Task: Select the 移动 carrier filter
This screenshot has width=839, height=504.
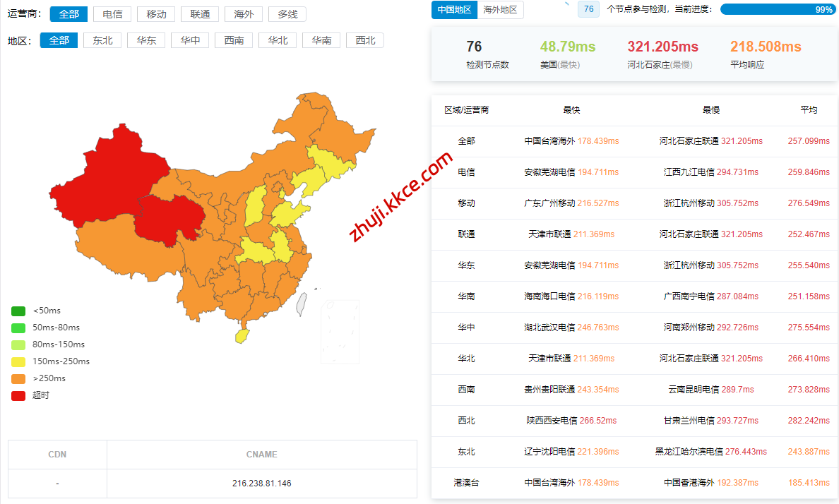Action: click(156, 14)
